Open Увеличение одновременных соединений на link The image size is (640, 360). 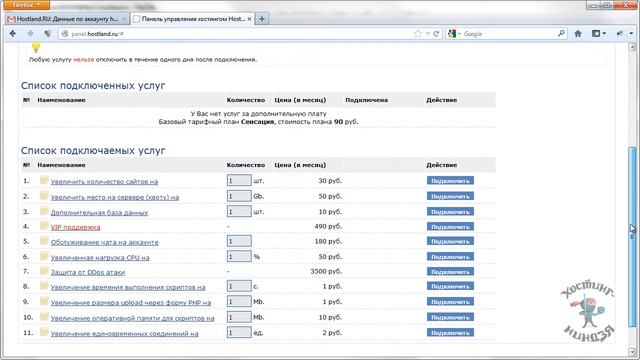[124, 334]
